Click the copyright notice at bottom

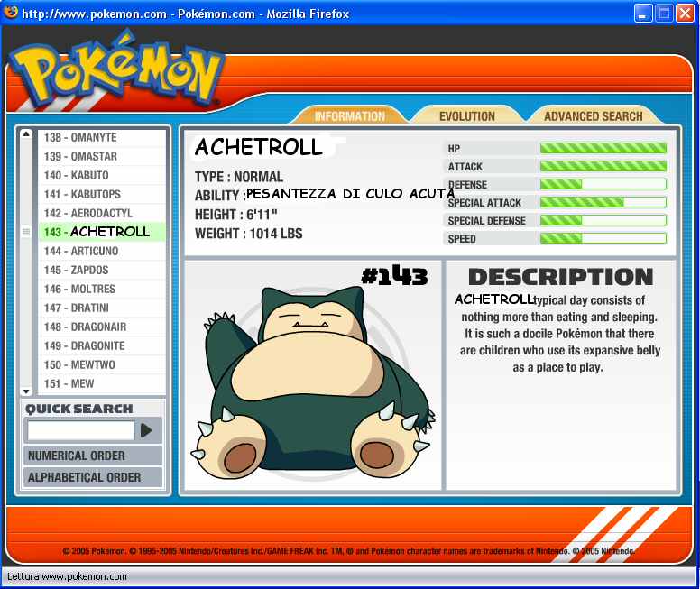[349, 551]
